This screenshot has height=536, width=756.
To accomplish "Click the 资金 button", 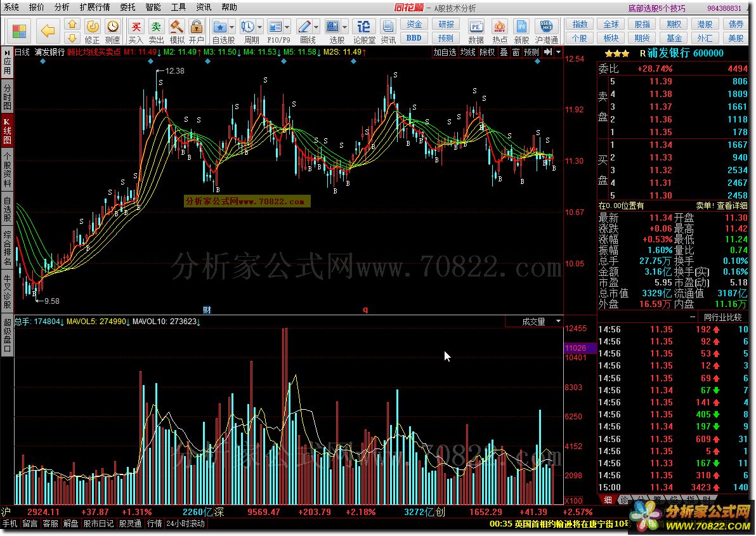I will pyautogui.click(x=414, y=24).
